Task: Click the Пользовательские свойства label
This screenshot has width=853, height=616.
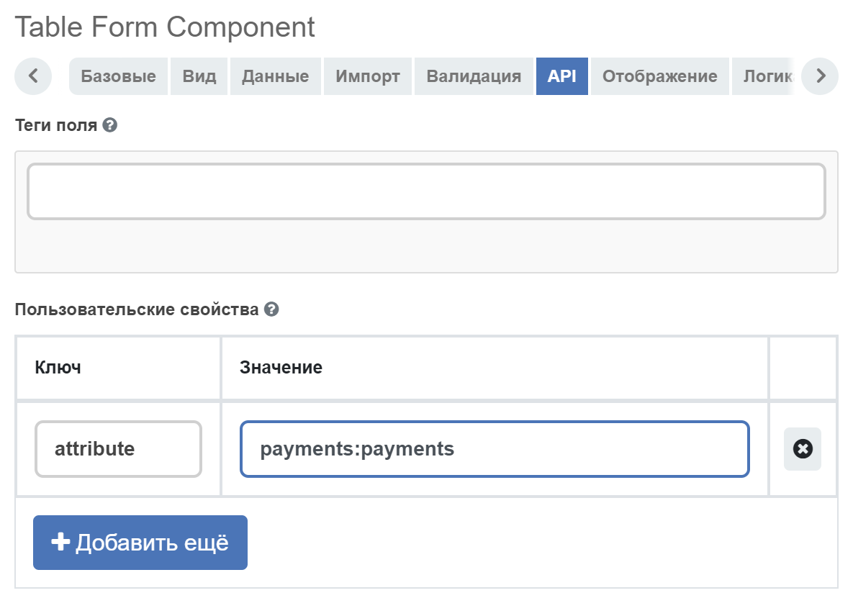Action: click(x=137, y=309)
